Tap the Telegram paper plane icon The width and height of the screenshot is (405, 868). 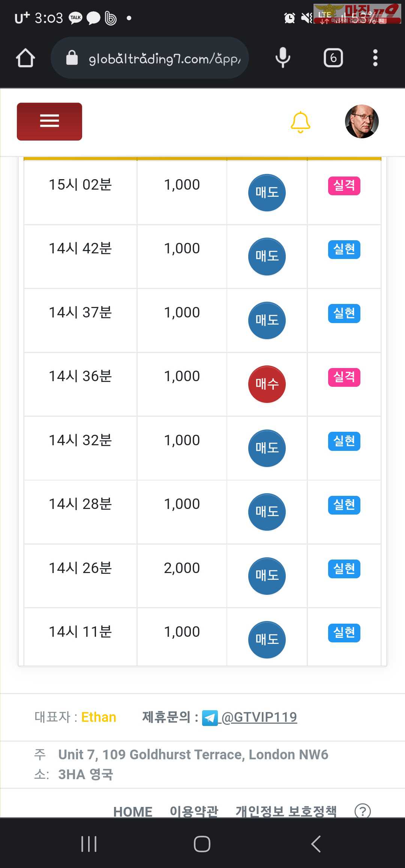210,718
